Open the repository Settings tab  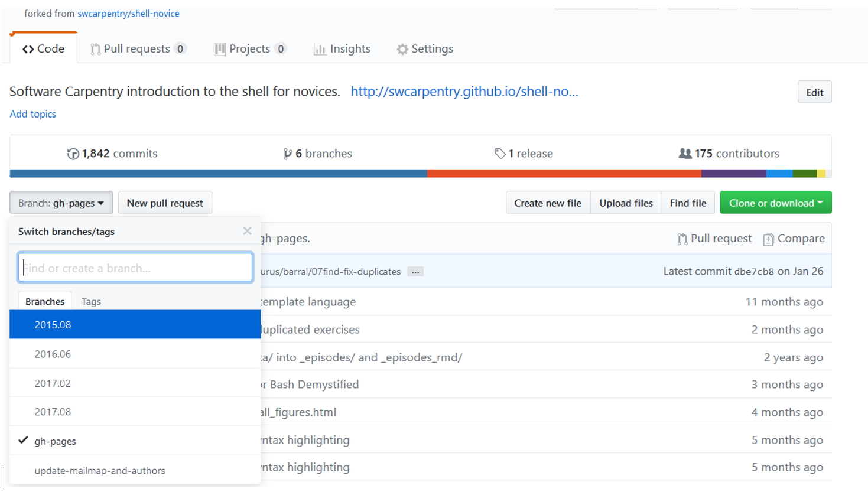pyautogui.click(x=425, y=49)
